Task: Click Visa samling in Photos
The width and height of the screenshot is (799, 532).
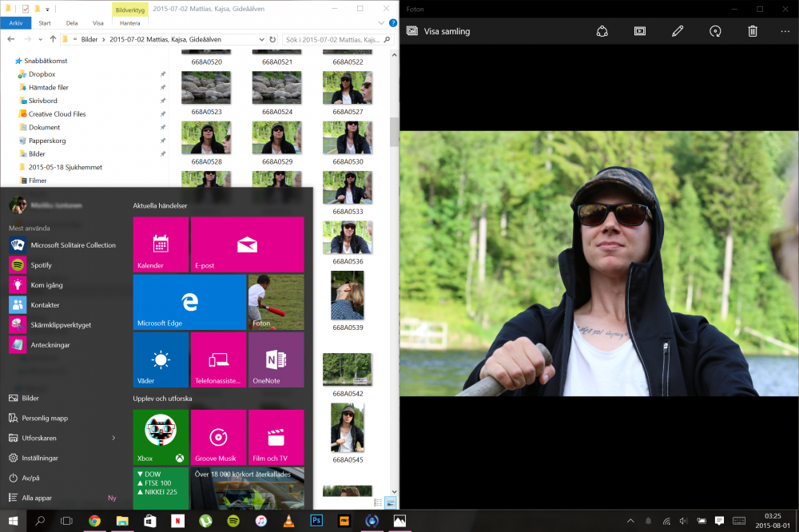Action: coord(439,31)
